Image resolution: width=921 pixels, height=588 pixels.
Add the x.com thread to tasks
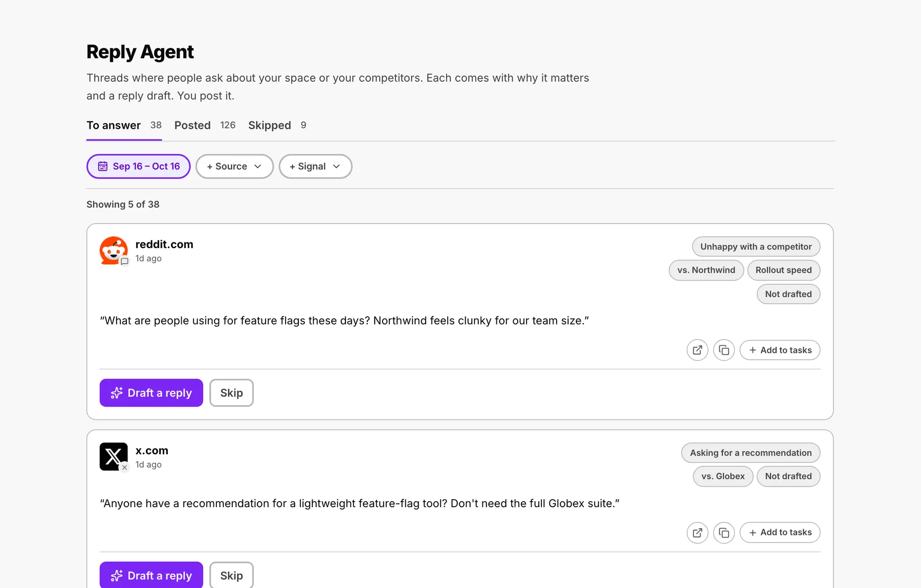click(x=780, y=532)
